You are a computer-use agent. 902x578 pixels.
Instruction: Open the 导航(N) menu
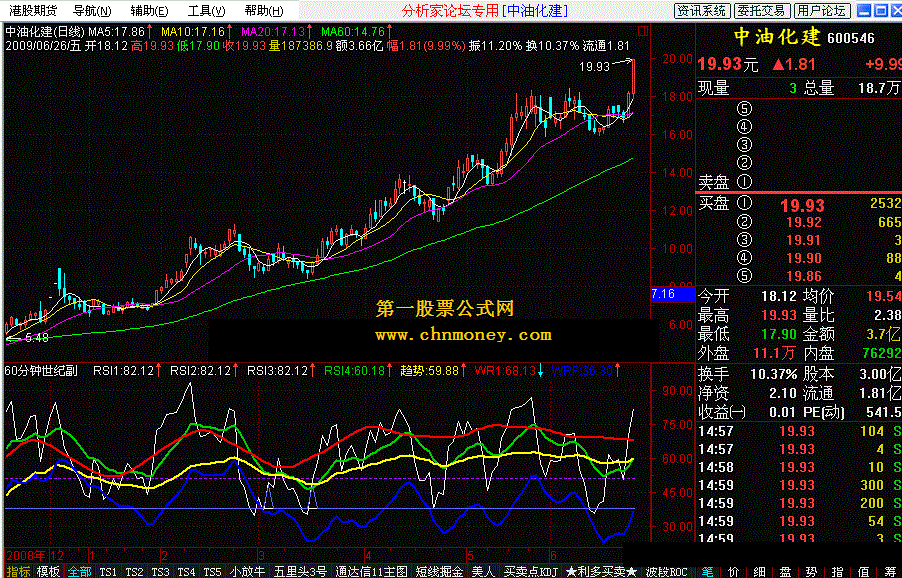click(91, 10)
